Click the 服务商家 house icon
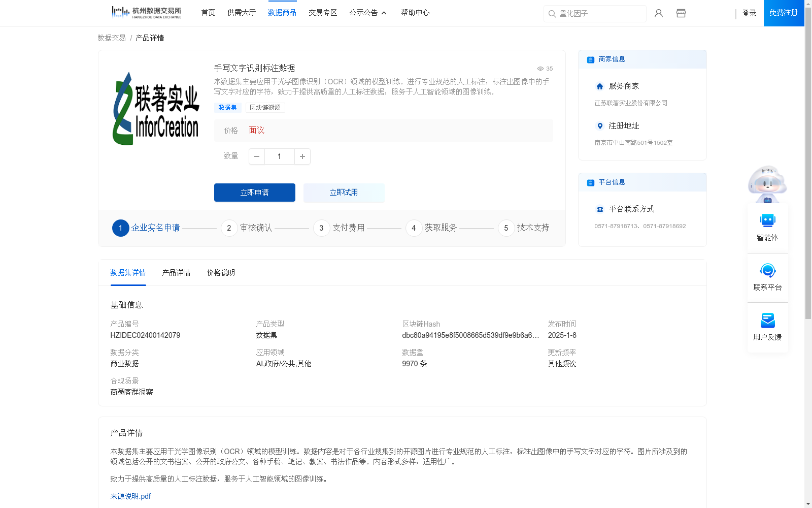Viewport: 812px width, 508px height. click(600, 86)
